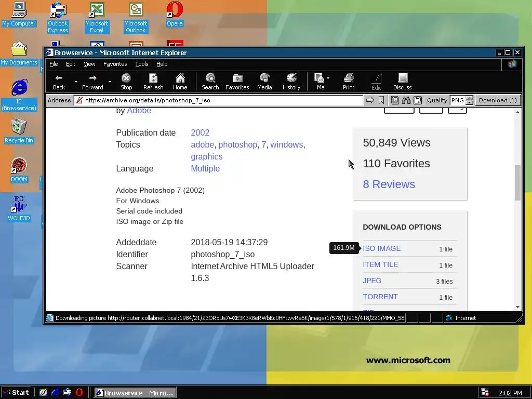
Task: Open the Recycle Bin
Action: [x=19, y=131]
